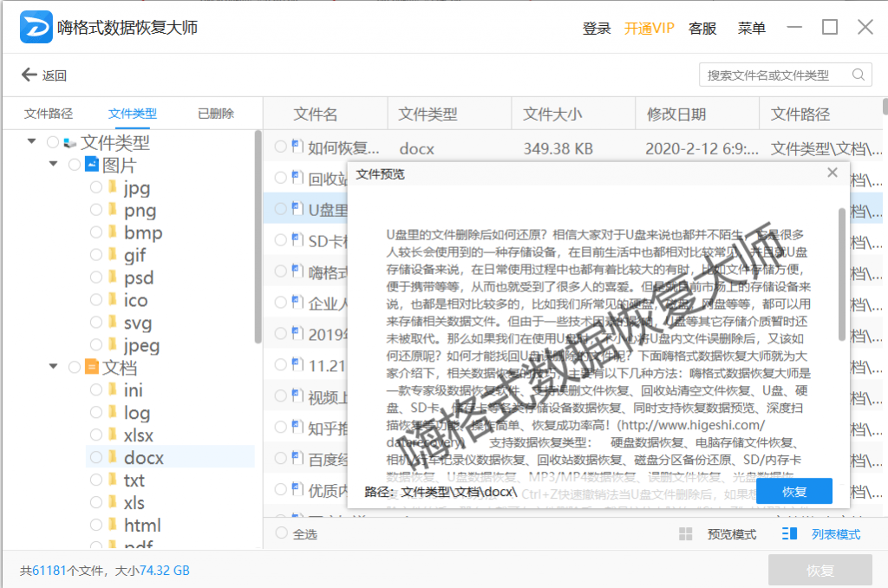Toggle the 全选 select-all radio
The height and width of the screenshot is (588, 888).
(x=282, y=533)
